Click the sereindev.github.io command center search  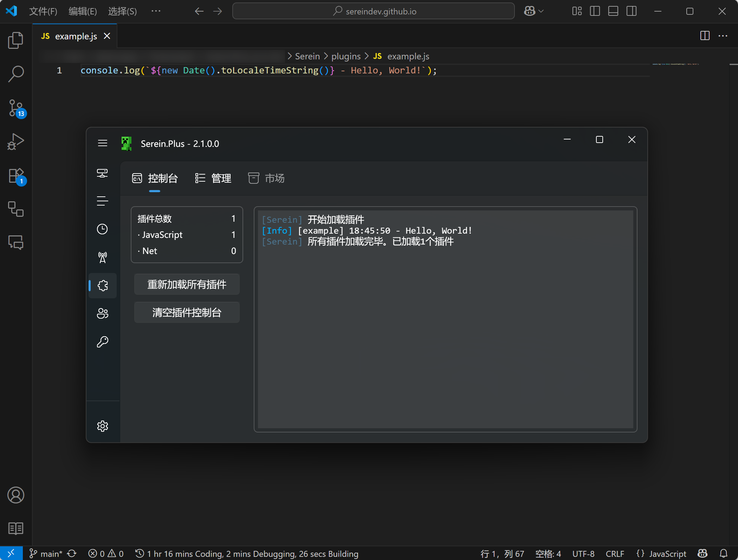[x=374, y=11]
